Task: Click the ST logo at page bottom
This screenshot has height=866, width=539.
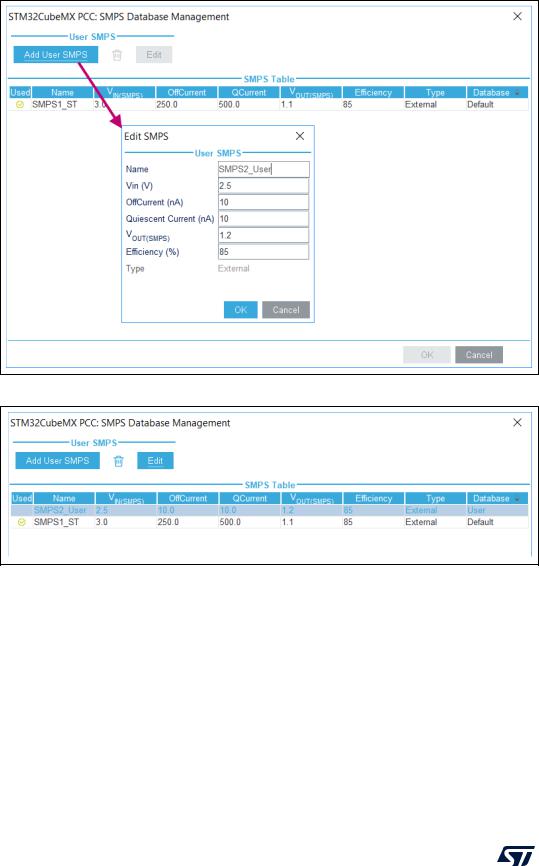Action: [516, 855]
